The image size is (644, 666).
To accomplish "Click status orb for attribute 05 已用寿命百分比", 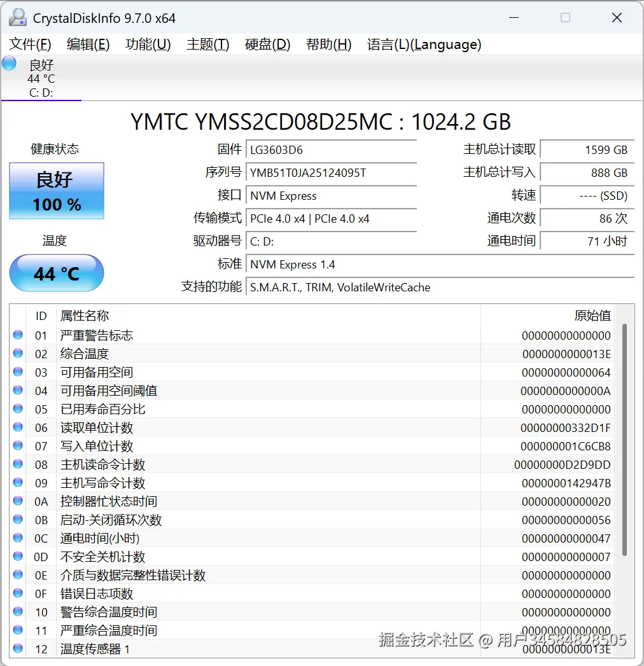I will coord(18,408).
